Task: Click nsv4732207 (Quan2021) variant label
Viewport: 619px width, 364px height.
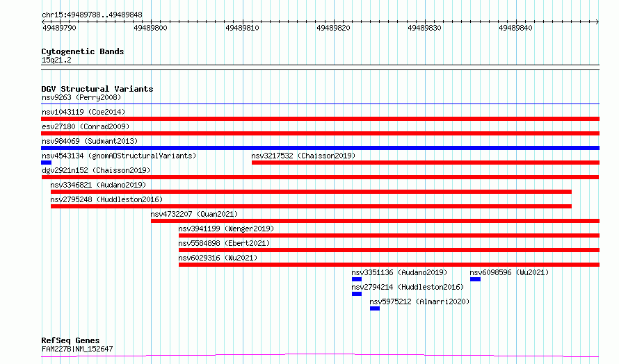Action: coord(194,214)
